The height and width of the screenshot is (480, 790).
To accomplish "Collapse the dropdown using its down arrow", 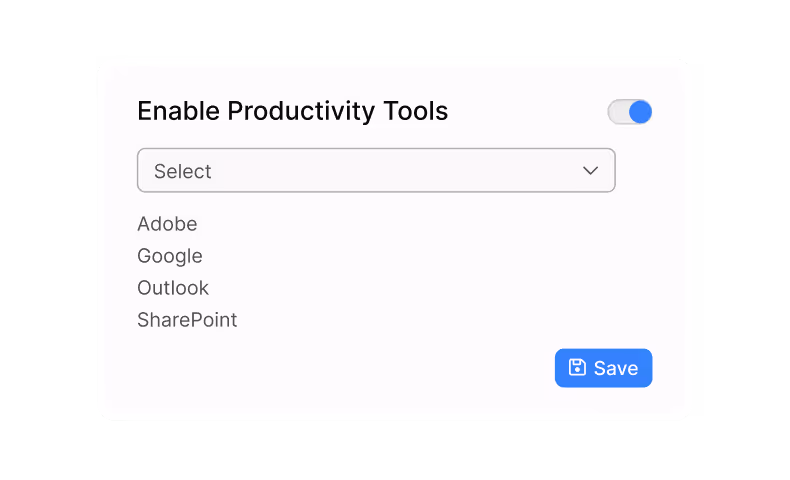I will tap(590, 171).
